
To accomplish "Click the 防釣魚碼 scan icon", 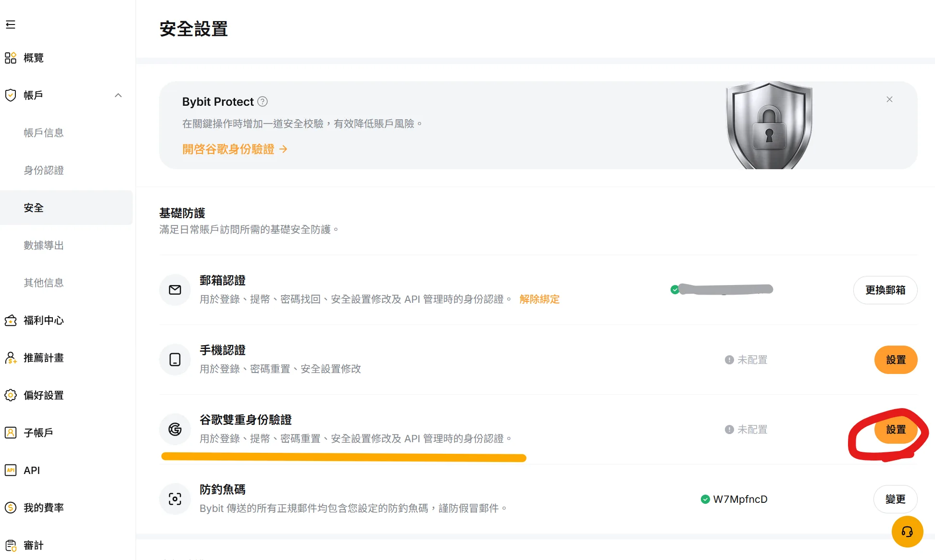I will (x=175, y=499).
